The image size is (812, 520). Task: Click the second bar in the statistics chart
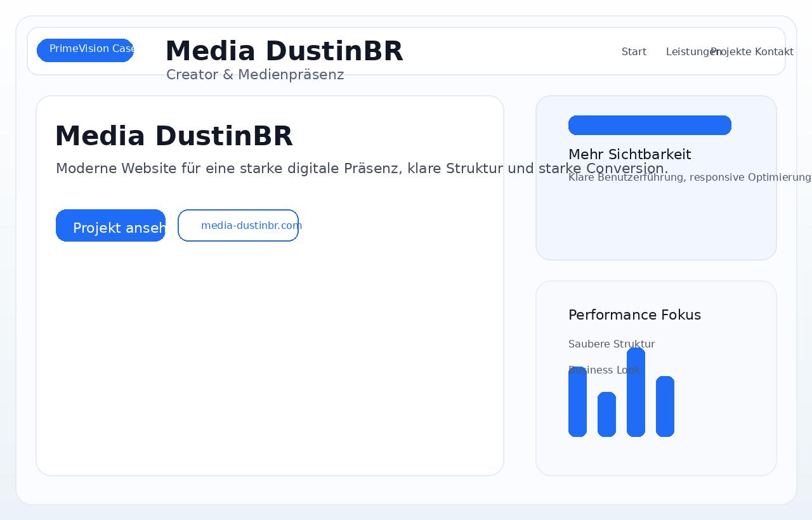click(606, 415)
